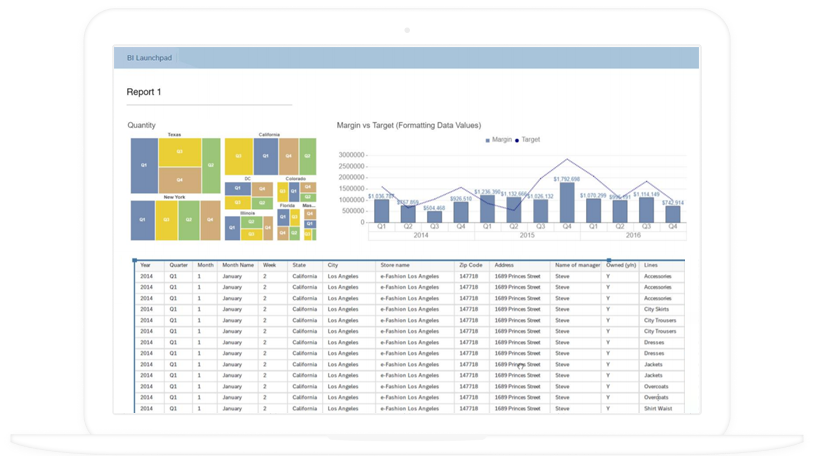
Task: Click the Margin vs Target chart title
Action: point(409,125)
